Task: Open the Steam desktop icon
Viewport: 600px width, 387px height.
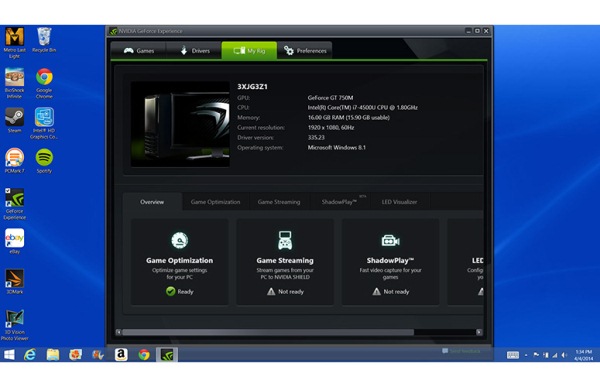Action: pos(15,120)
